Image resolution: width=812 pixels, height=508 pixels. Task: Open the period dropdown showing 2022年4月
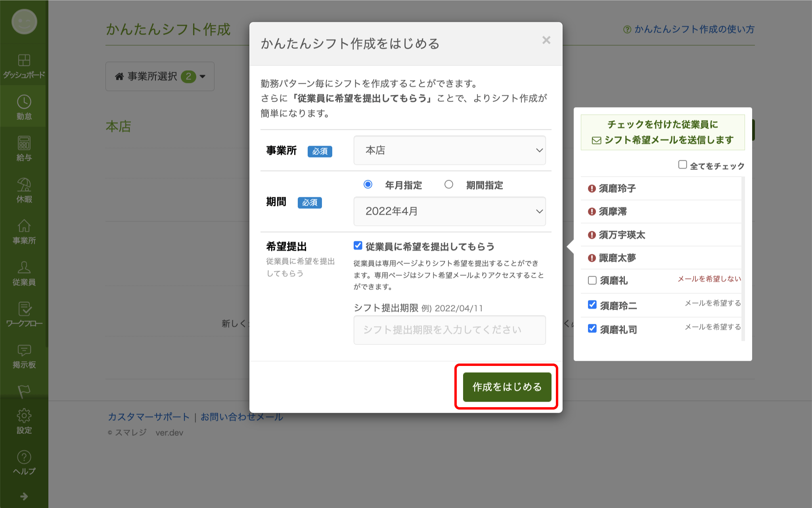pyautogui.click(x=450, y=211)
